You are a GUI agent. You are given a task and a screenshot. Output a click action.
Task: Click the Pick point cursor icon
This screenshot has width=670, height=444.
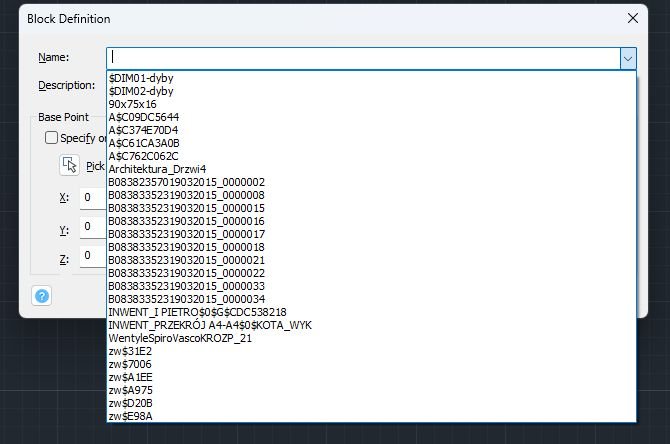coord(69,165)
